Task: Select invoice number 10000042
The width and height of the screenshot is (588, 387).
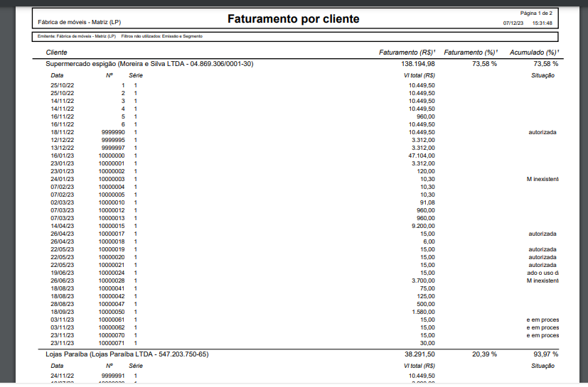Action: click(x=112, y=297)
